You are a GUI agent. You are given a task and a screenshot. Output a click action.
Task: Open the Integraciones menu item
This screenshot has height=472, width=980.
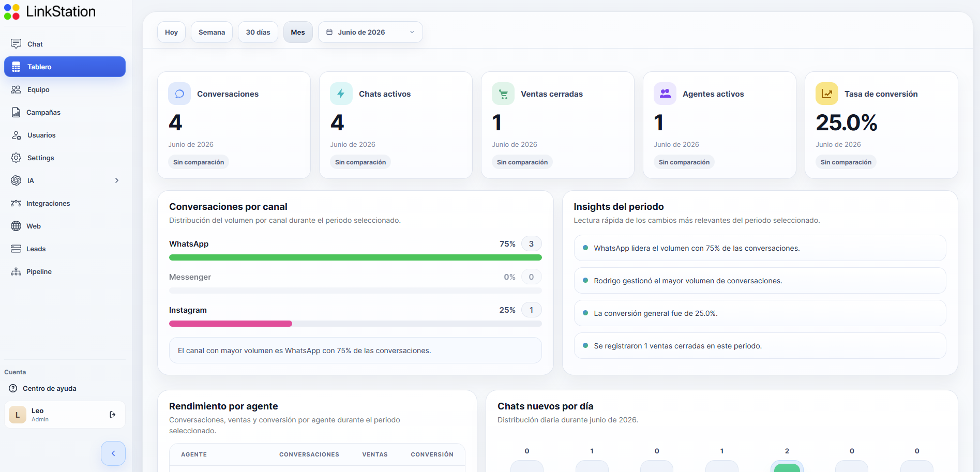(x=65, y=203)
